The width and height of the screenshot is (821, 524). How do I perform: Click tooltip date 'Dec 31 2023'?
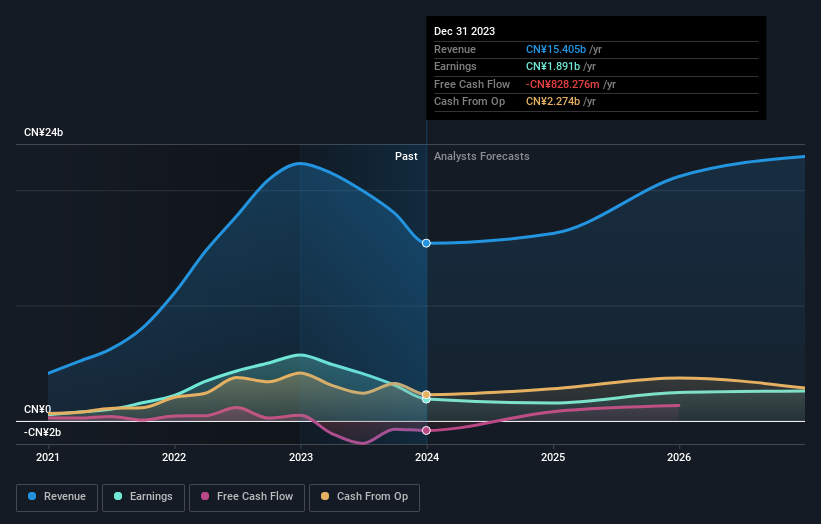click(x=464, y=31)
